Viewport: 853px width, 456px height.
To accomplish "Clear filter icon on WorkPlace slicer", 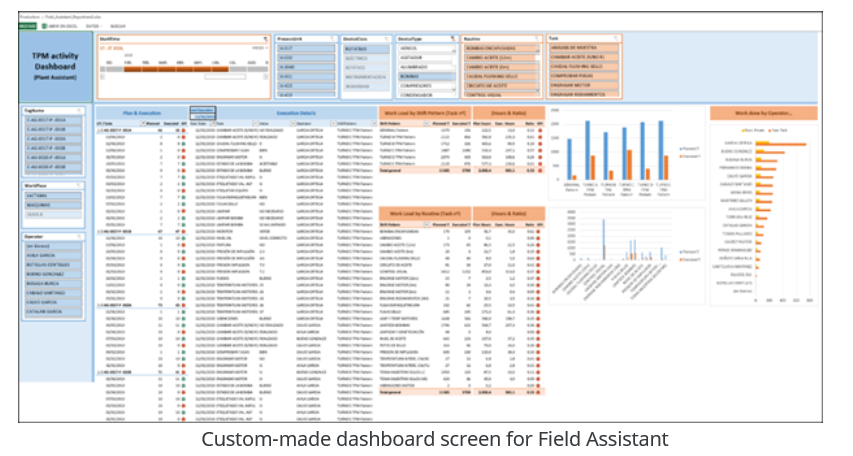I will 79,186.
